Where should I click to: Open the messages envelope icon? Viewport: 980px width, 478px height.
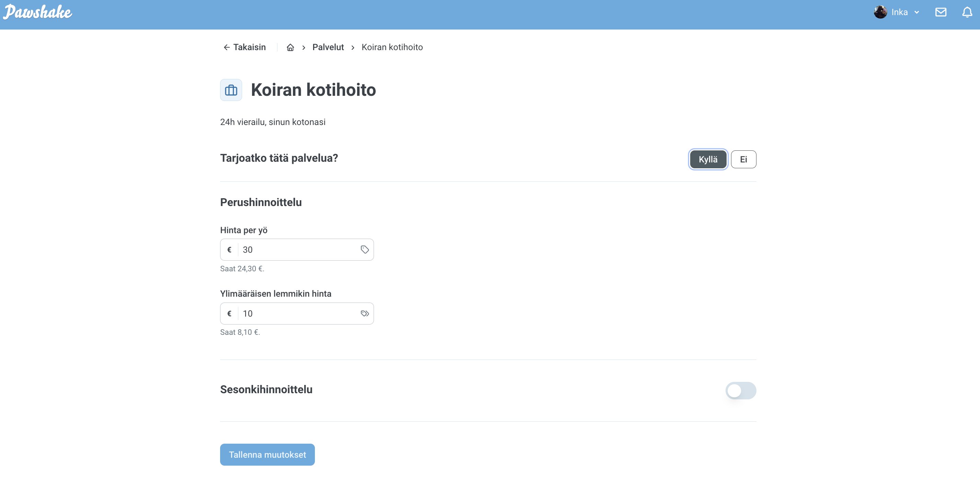(x=941, y=12)
